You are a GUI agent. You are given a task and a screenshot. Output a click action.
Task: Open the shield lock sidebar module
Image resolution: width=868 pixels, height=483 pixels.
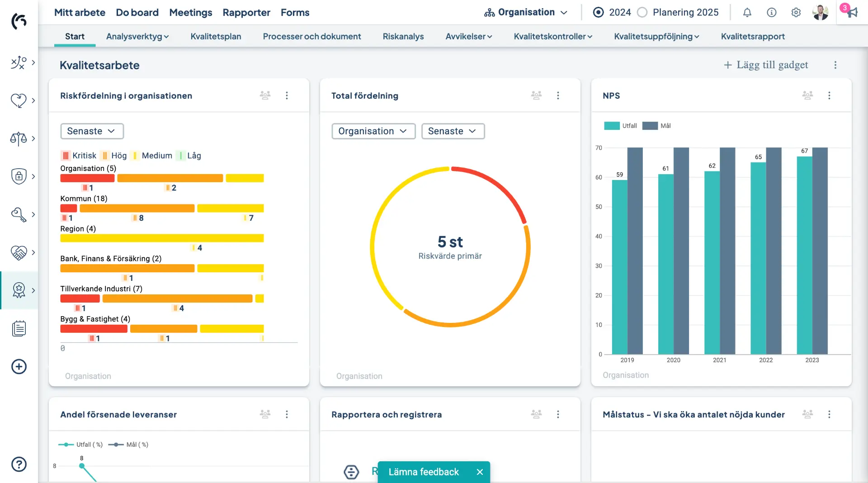(x=19, y=176)
